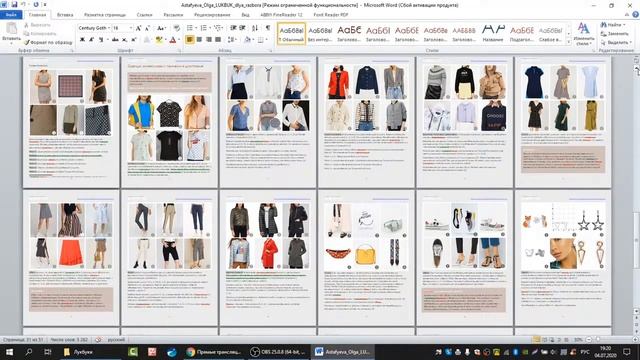Align text right
This screenshot has width=640, height=360.
point(209,40)
